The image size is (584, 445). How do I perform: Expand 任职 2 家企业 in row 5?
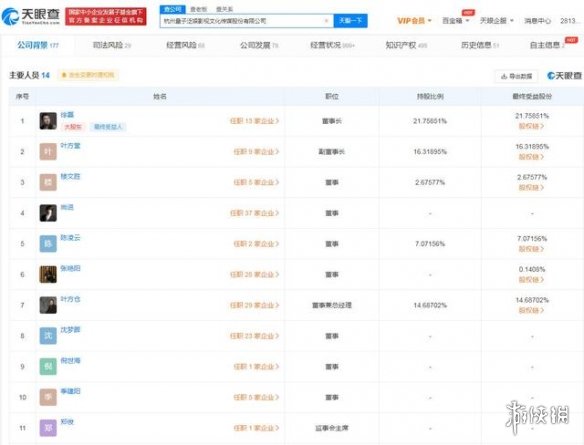pyautogui.click(x=256, y=244)
